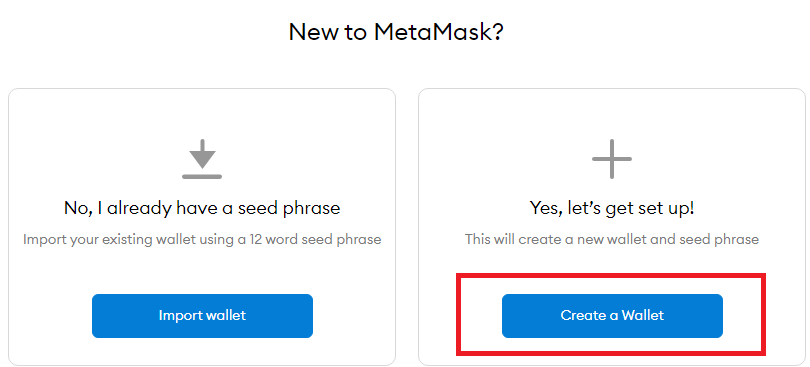
Task: Click the word 'Wallet' on the Create button
Action: 643,315
